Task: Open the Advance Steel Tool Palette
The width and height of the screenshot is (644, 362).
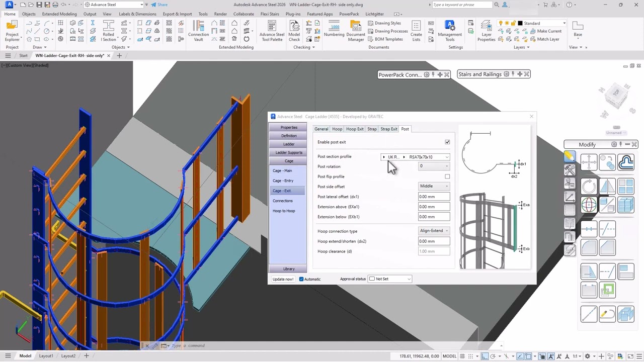Action: tap(272, 31)
